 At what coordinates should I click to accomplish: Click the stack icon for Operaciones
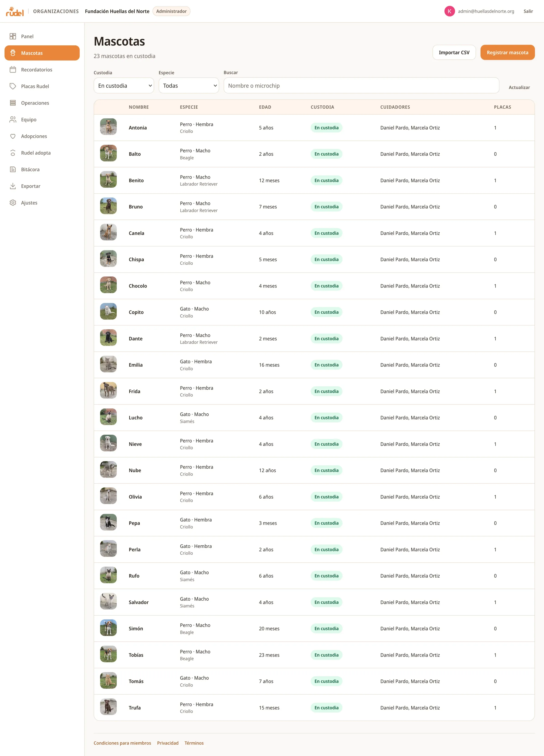pyautogui.click(x=13, y=103)
